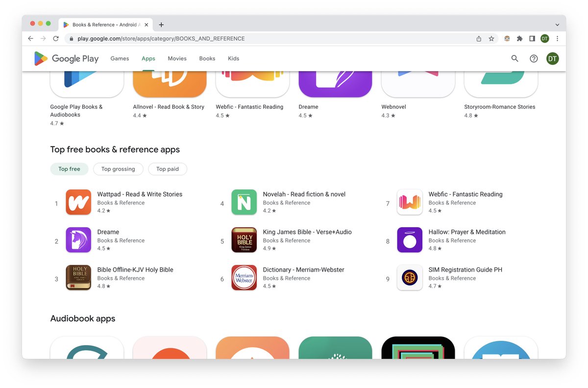Open the Dreame card in top row
Screen dimensions: 588x388
pos(335,96)
